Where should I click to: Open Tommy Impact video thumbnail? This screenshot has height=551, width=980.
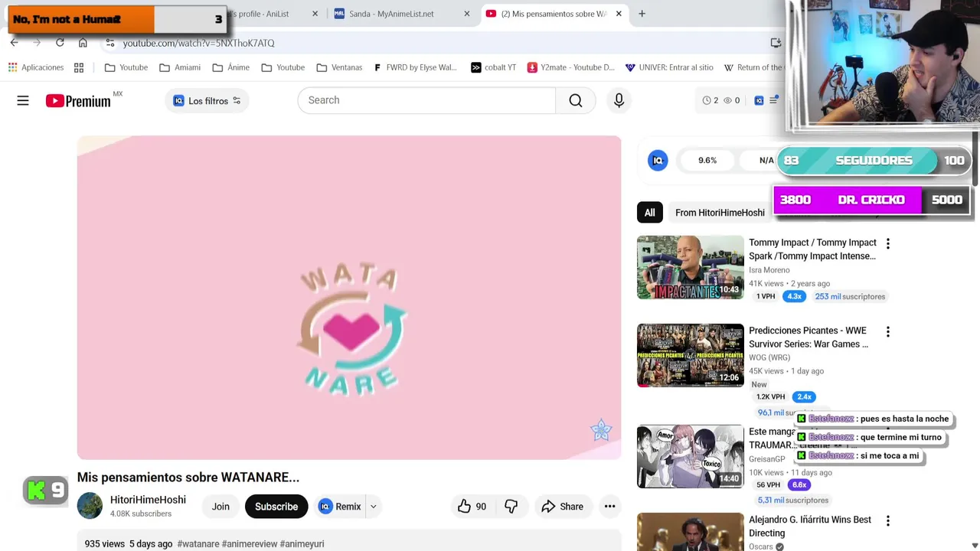691,267
